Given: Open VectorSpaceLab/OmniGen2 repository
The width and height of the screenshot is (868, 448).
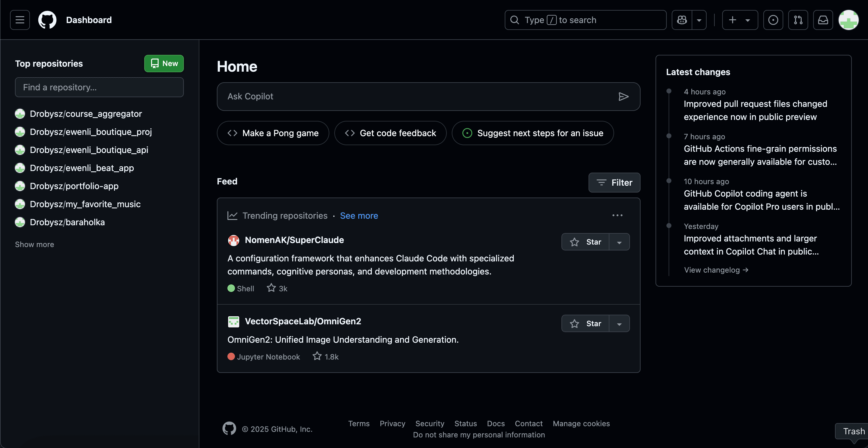Looking at the screenshot, I should click(303, 321).
